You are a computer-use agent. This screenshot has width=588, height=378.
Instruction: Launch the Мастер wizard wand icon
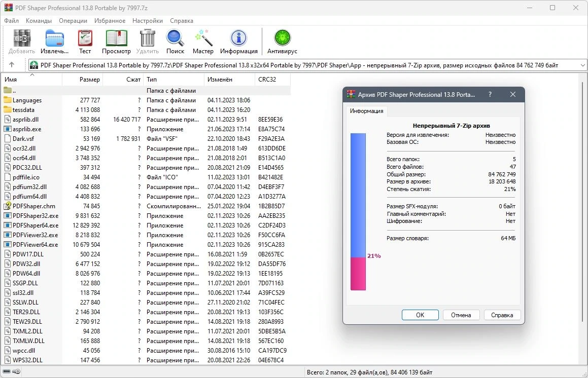[x=203, y=38]
